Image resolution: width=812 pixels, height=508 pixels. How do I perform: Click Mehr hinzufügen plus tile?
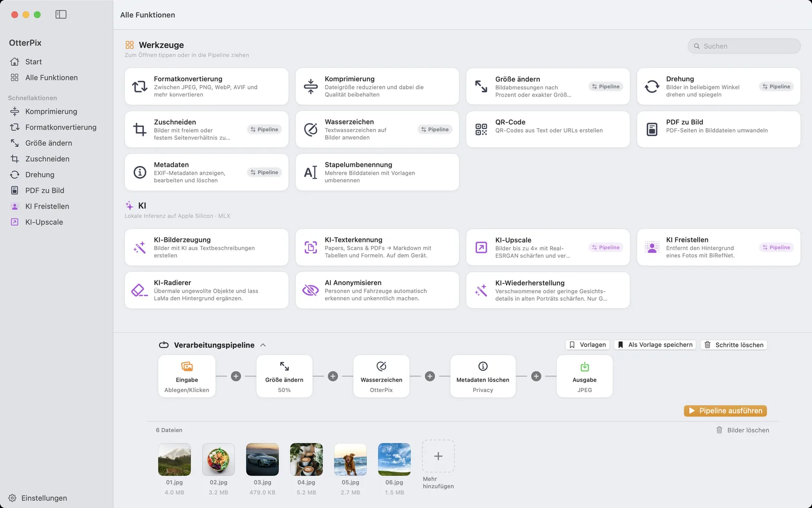[x=438, y=456]
